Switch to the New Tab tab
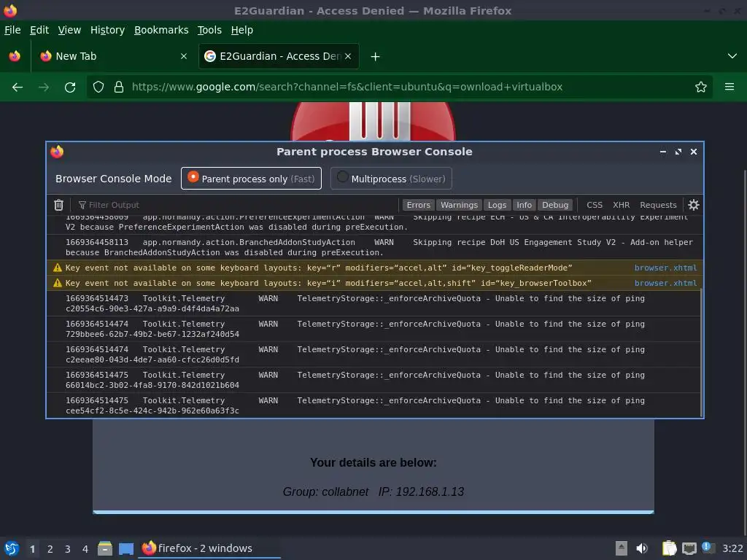Viewport: 747px width, 560px height. (113, 56)
